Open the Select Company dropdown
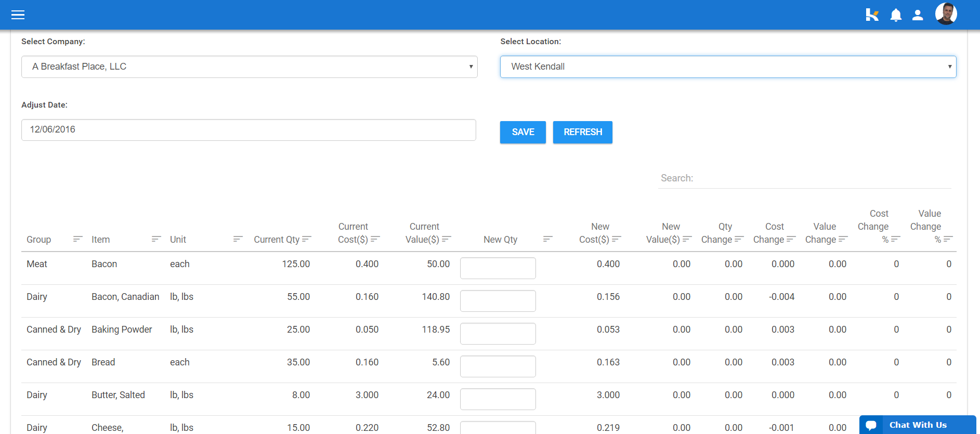Image resolution: width=980 pixels, height=434 pixels. pos(250,67)
